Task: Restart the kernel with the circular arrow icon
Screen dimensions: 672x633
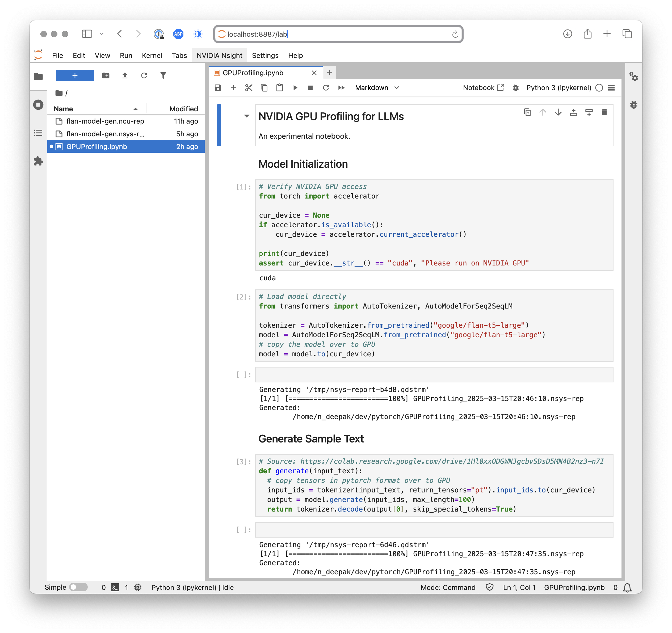Action: [x=326, y=88]
